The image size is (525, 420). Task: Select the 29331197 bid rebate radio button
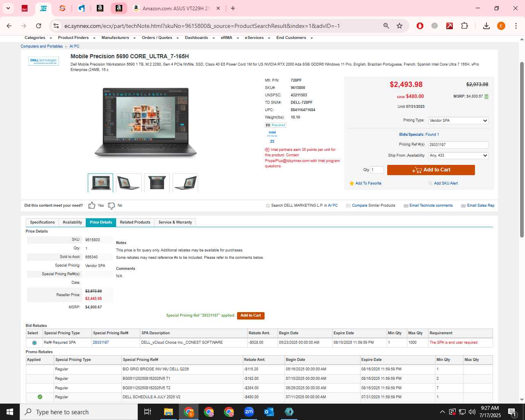(x=34, y=342)
